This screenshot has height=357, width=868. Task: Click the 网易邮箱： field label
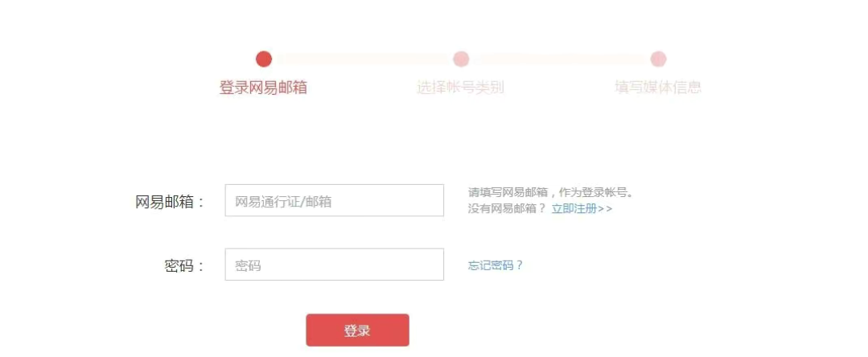[171, 203]
